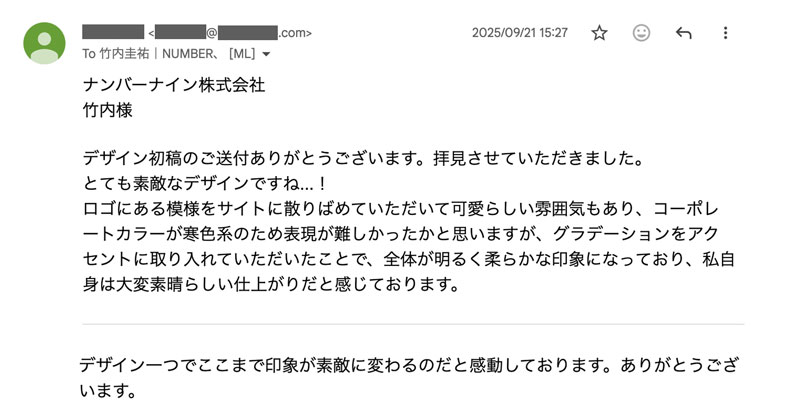Click the とても素敵なデザインですね line
This screenshot has width=800, height=420.
210,184
